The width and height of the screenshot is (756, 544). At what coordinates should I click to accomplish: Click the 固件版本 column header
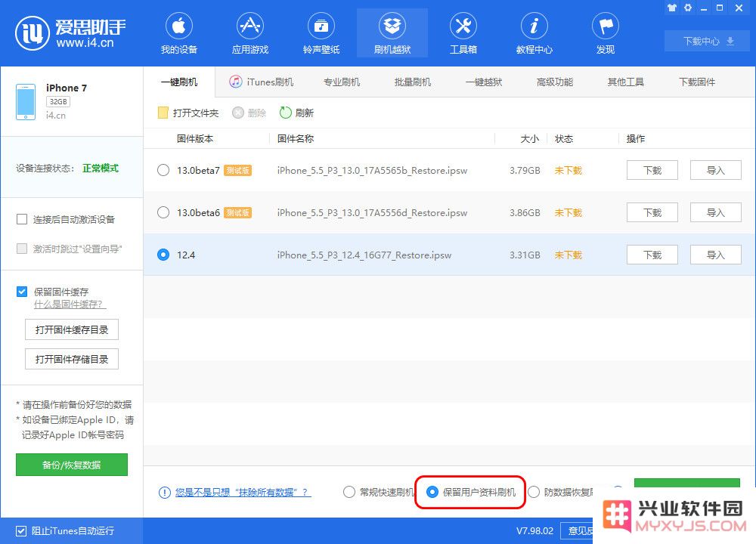[x=195, y=139]
